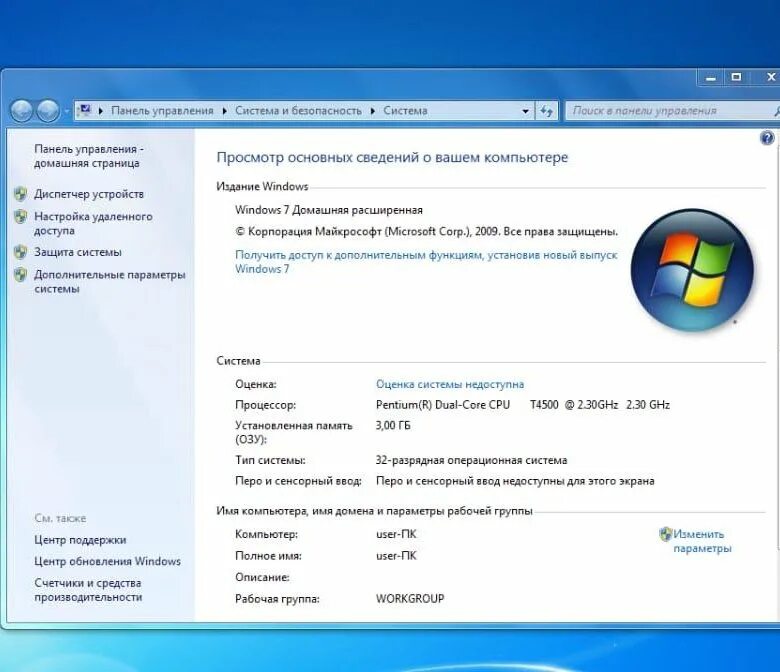This screenshot has width=780, height=672.
Task: Open the address bar history dropdown
Action: [525, 111]
